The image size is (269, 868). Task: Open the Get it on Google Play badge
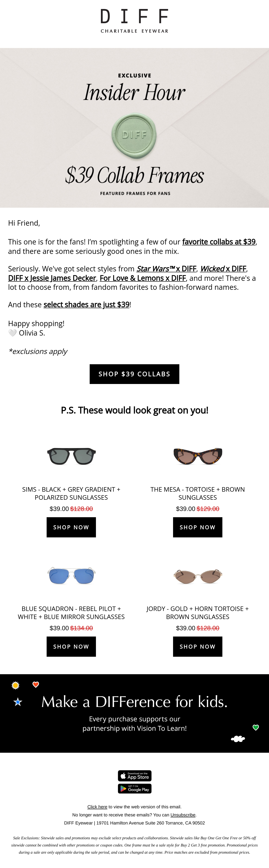(x=134, y=788)
